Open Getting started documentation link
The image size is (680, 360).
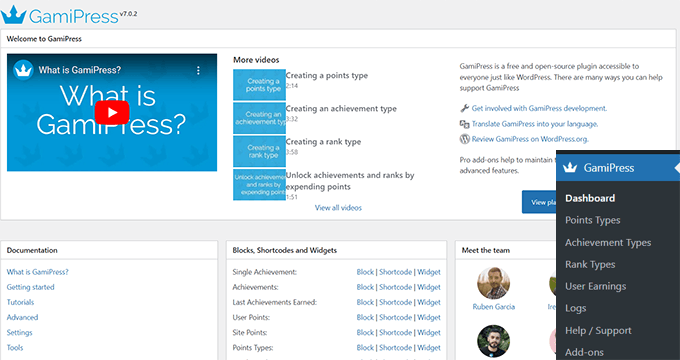[30, 287]
